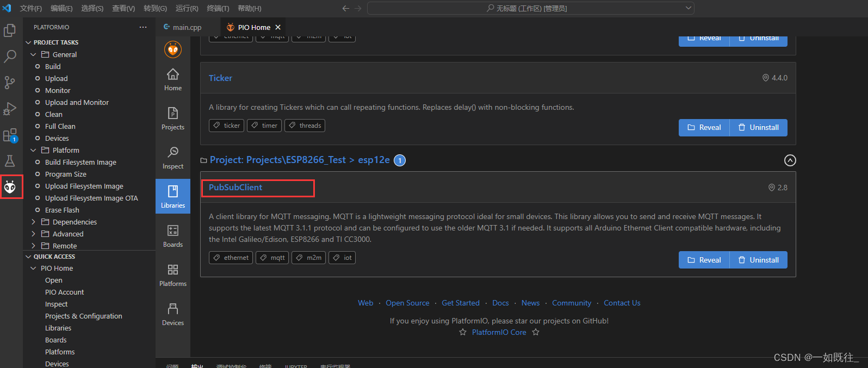Viewport: 868px width, 368px height.
Task: Click the Get Started footer link
Action: coord(461,303)
